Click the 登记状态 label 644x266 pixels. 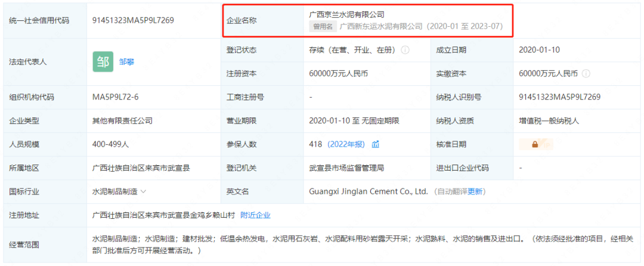(x=241, y=50)
